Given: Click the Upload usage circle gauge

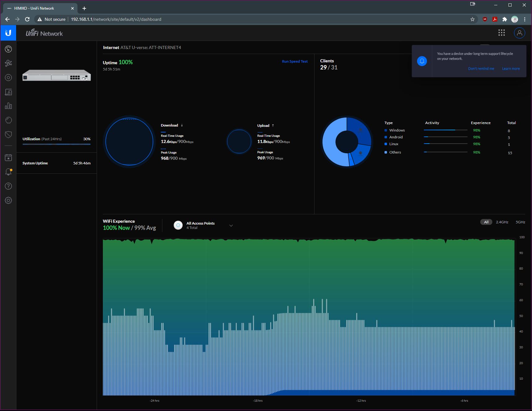Looking at the screenshot, I should (x=239, y=141).
